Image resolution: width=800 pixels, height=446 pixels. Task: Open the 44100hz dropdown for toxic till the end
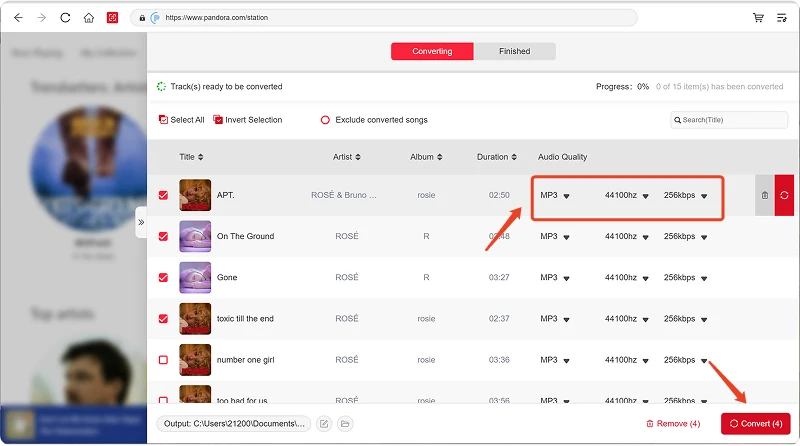(627, 319)
